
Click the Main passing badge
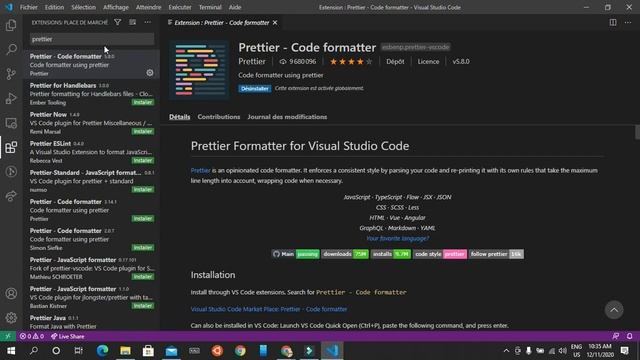pos(296,254)
